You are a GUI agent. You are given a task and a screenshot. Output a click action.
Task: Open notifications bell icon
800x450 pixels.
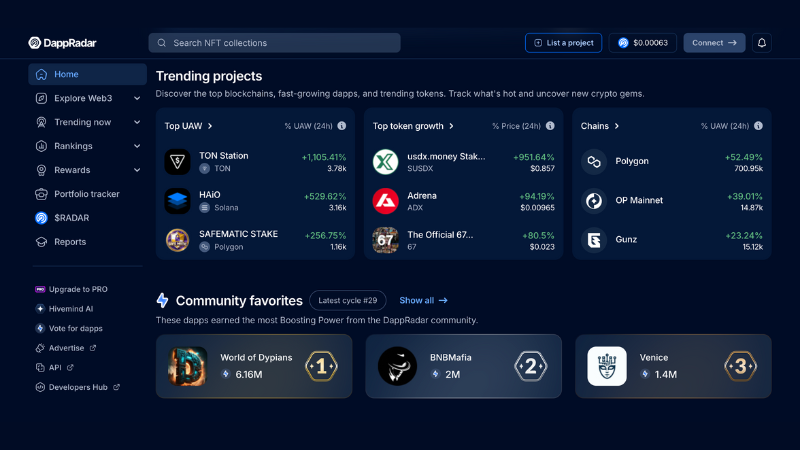pos(762,43)
